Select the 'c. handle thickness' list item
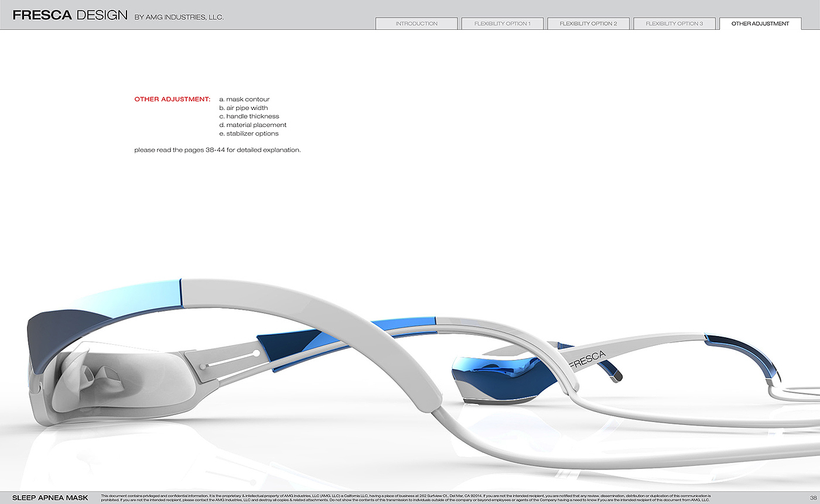 [x=249, y=116]
